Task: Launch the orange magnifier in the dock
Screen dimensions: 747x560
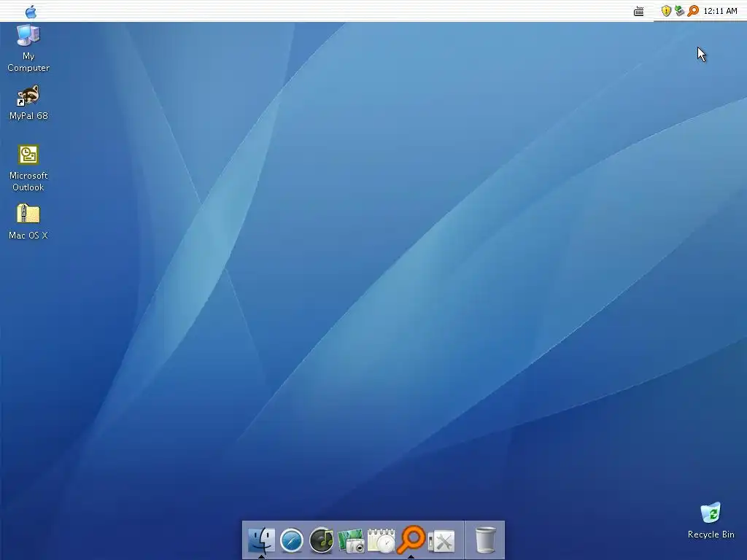Action: 411,539
